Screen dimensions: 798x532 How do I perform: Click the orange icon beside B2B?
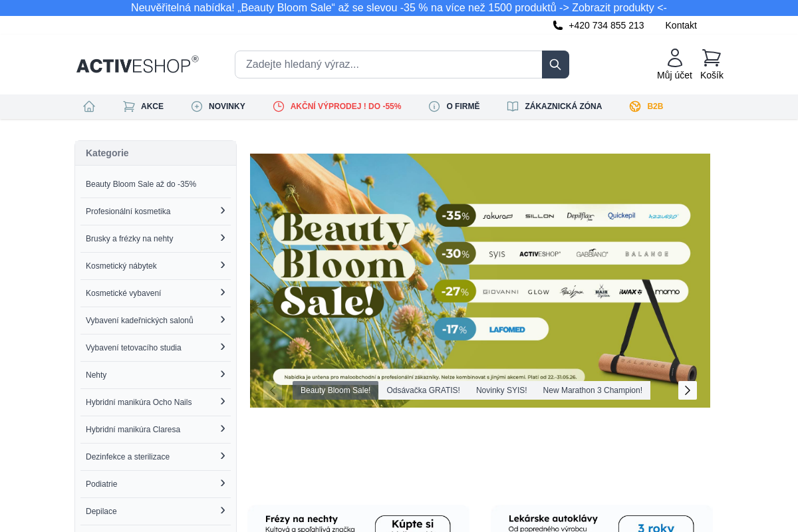coord(635,106)
